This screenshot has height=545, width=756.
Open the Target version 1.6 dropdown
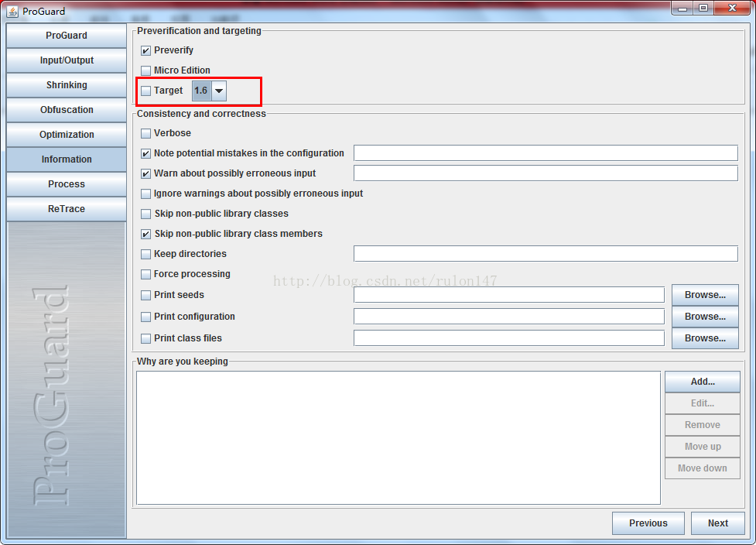(209, 91)
